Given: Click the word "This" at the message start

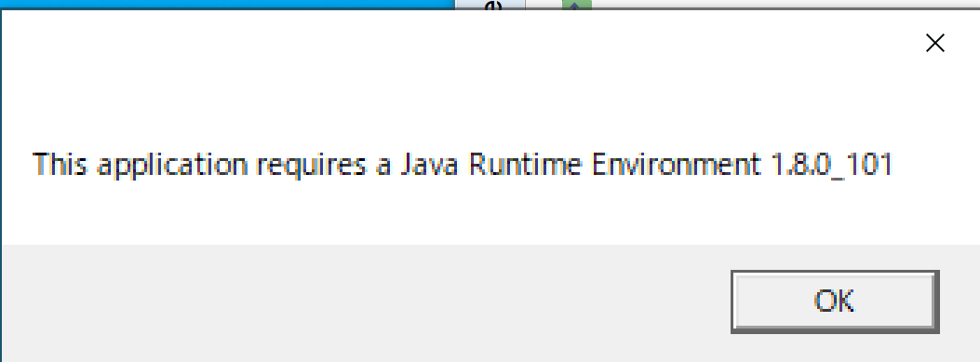Looking at the screenshot, I should (x=60, y=164).
